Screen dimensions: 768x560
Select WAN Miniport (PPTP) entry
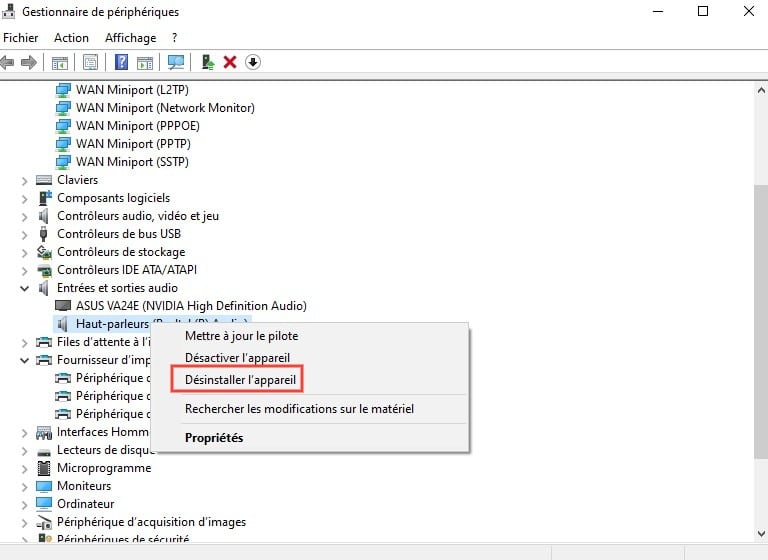pyautogui.click(x=133, y=144)
